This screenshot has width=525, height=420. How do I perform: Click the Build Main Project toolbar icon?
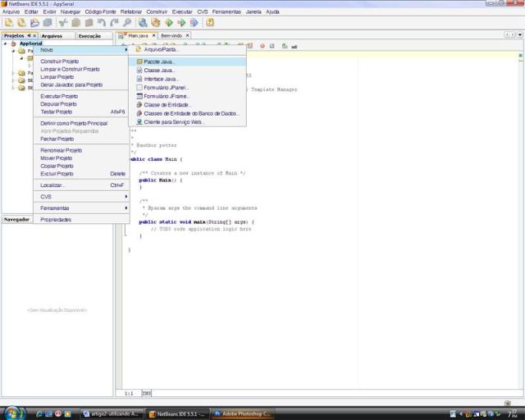point(143,23)
